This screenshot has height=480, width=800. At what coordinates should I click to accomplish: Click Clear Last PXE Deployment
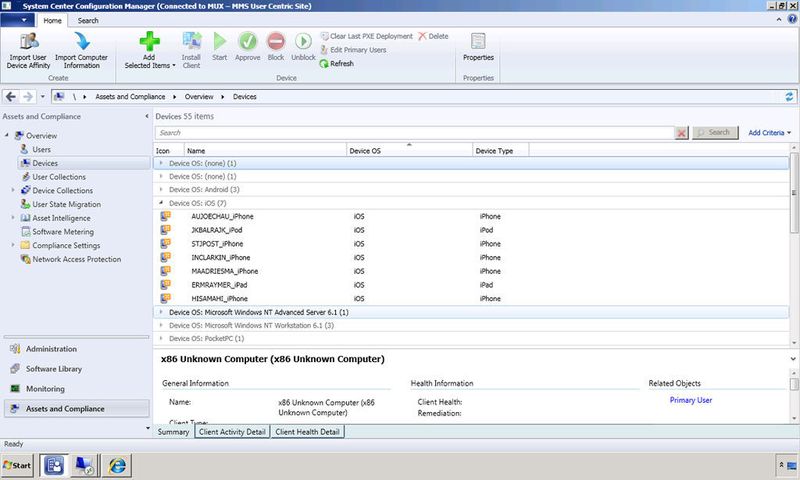(x=366, y=36)
